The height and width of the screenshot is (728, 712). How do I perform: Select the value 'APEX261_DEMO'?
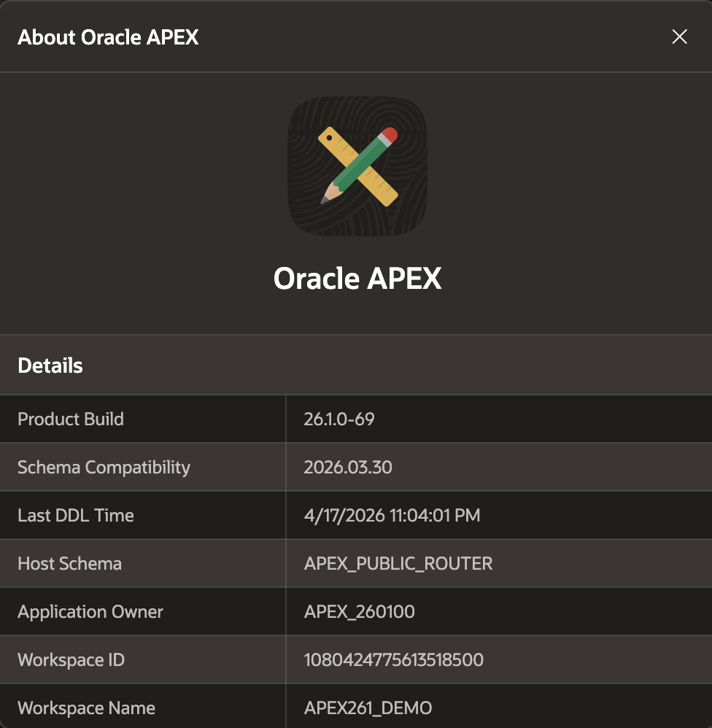368,708
